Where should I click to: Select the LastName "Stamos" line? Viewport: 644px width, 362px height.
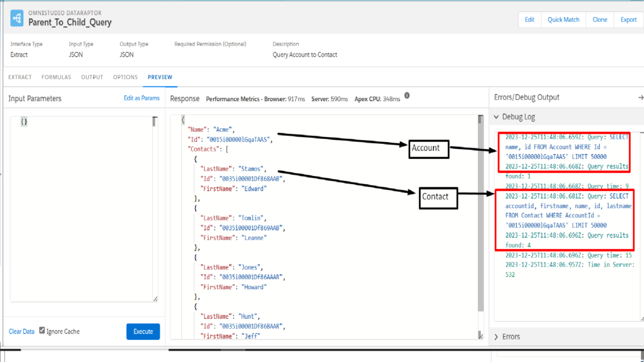[x=233, y=168]
